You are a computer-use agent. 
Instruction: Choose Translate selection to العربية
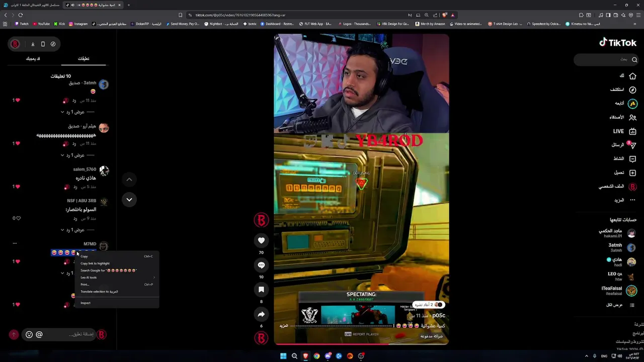coord(117,292)
